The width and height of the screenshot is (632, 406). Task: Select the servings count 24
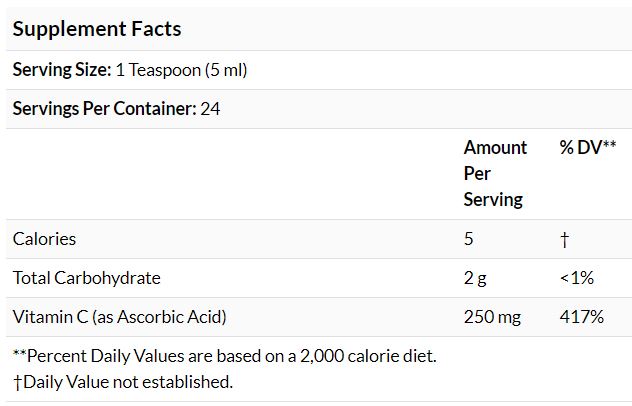point(210,108)
